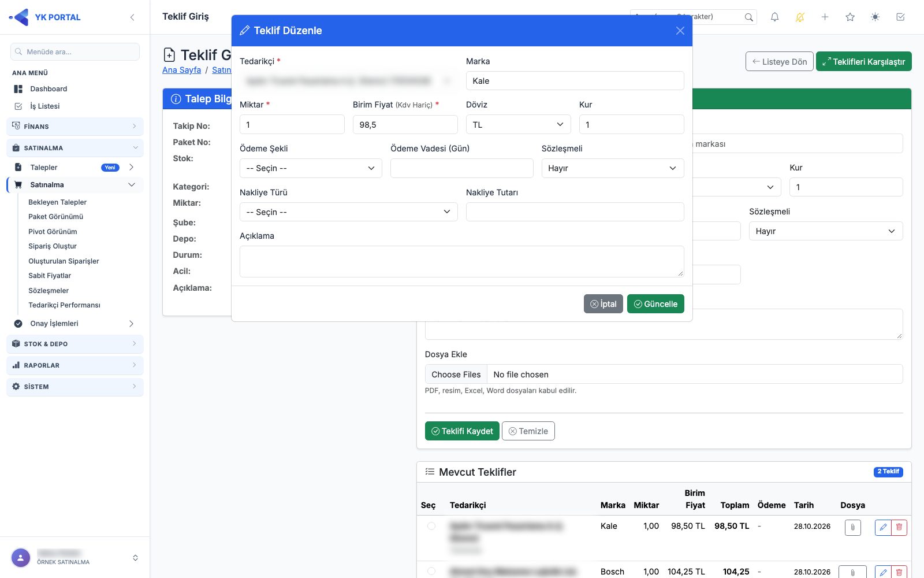Viewport: 924px width, 578px height.
Task: Open the checklist icon in top bar
Action: click(900, 17)
